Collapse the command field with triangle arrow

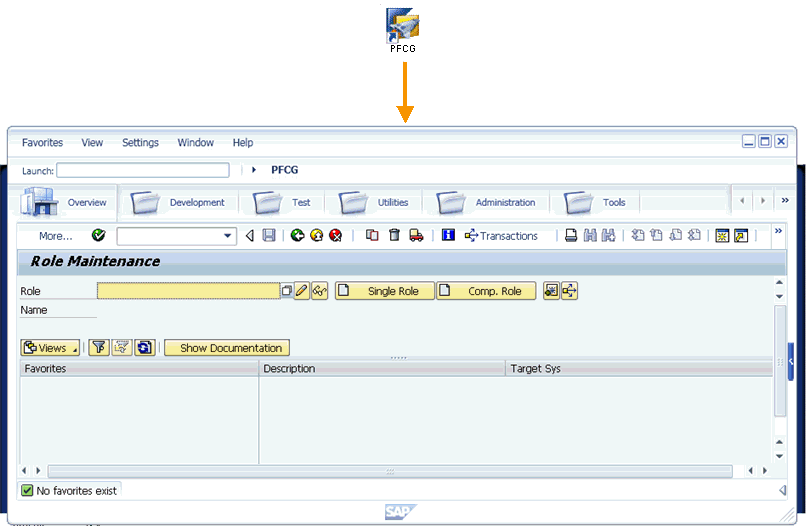(250, 236)
